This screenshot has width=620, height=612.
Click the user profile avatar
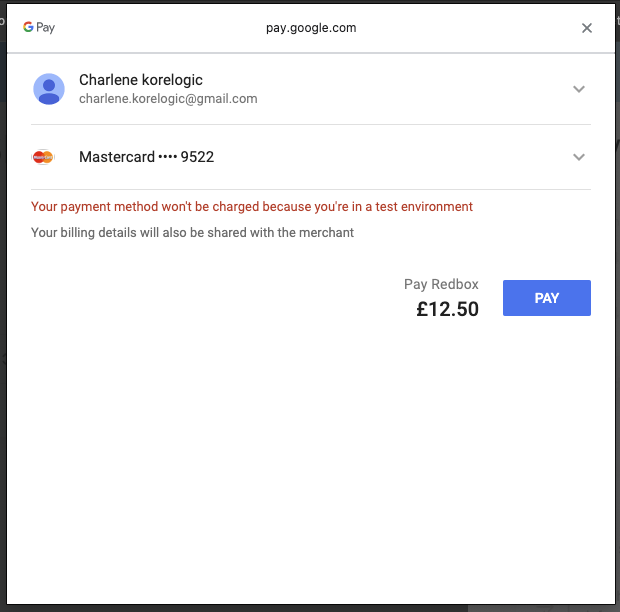[48, 89]
